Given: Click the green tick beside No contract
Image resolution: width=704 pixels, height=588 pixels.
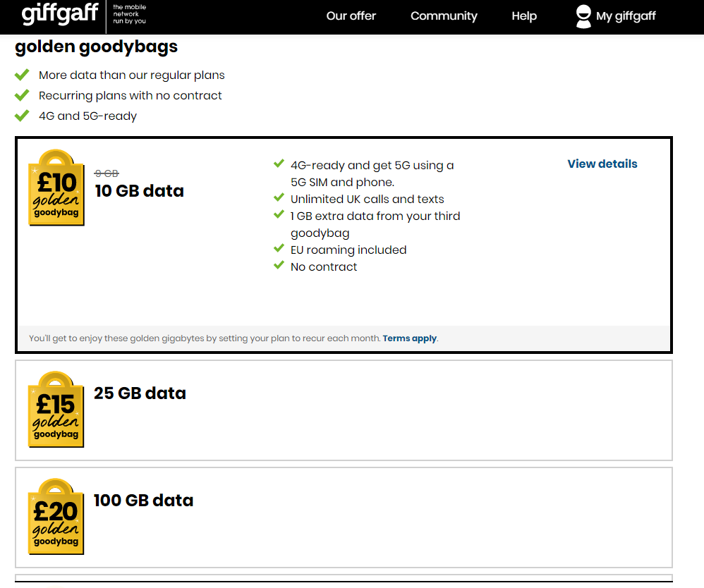Looking at the screenshot, I should point(279,265).
